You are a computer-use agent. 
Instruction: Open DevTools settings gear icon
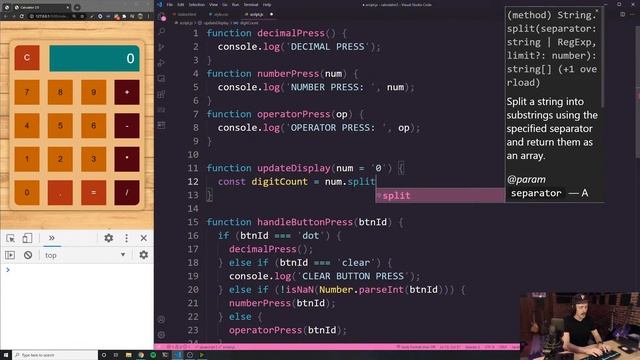point(109,238)
